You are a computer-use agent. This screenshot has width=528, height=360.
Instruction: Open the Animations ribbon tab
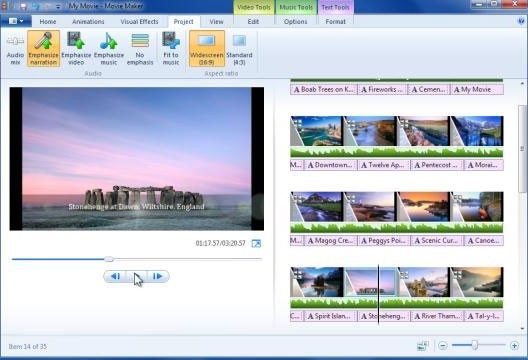pos(88,22)
